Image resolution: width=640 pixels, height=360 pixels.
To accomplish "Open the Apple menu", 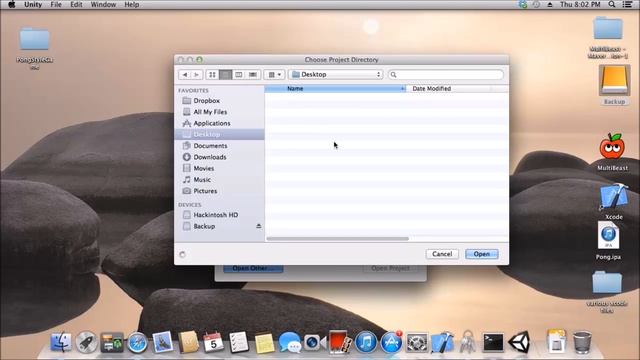I will (11, 4).
